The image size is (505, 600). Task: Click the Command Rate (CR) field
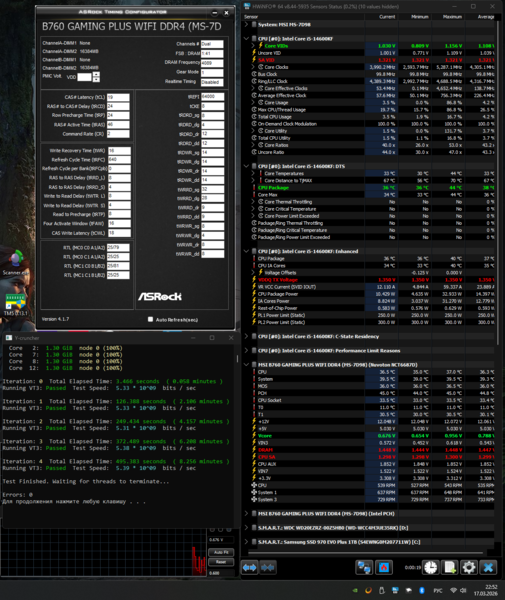pyautogui.click(x=118, y=134)
